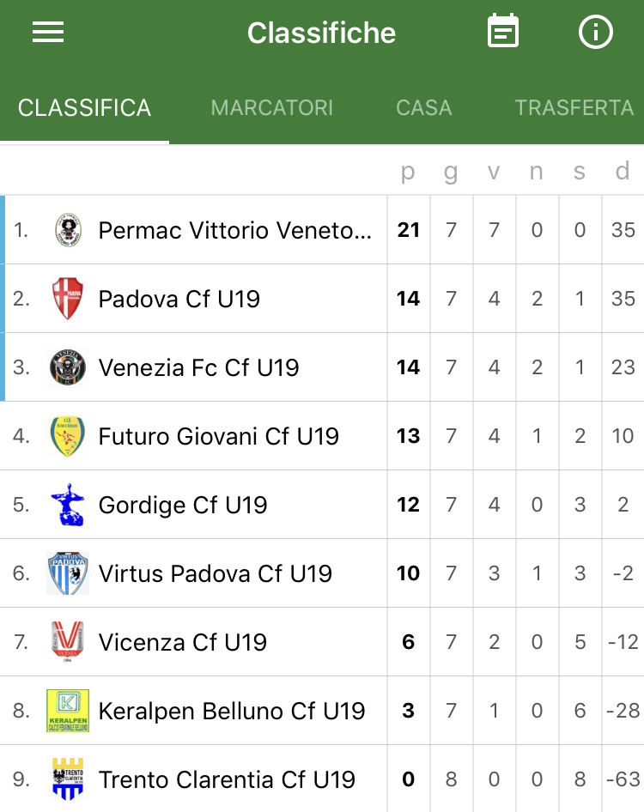The height and width of the screenshot is (812, 644).
Task: Tap the 'd' goal difference header
Action: pos(623,170)
